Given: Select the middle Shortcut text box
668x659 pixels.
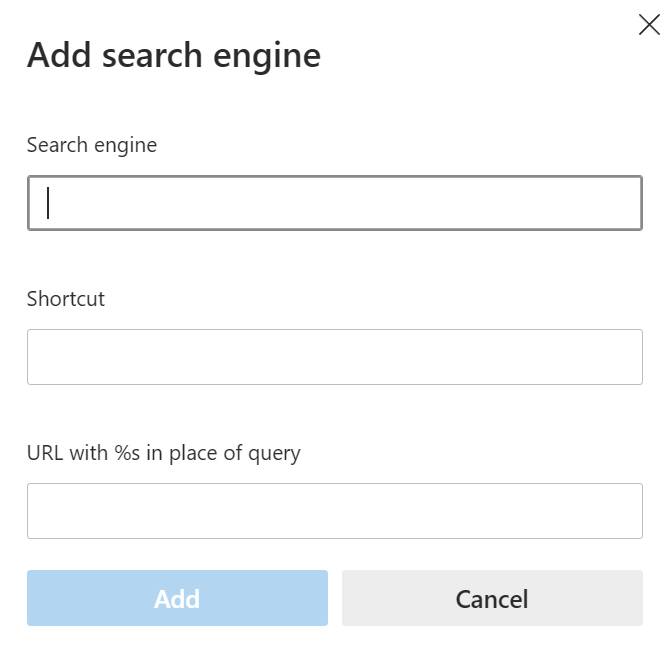Looking at the screenshot, I should pyautogui.click(x=334, y=357).
